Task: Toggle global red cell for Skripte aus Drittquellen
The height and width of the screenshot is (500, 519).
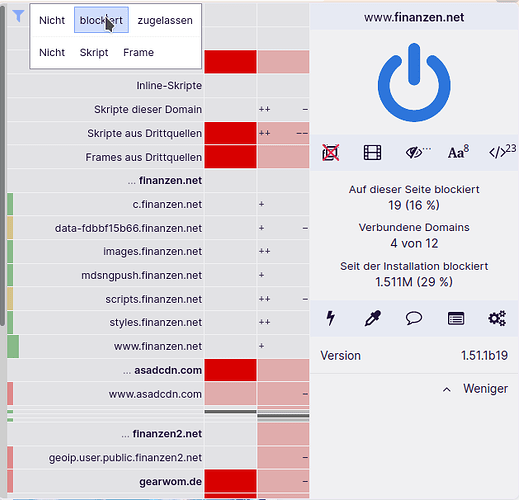Action: [x=230, y=133]
